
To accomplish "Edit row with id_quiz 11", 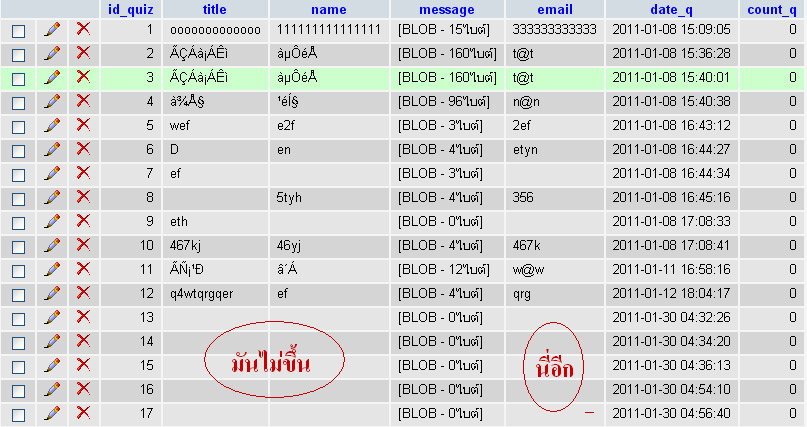I will [x=52, y=270].
